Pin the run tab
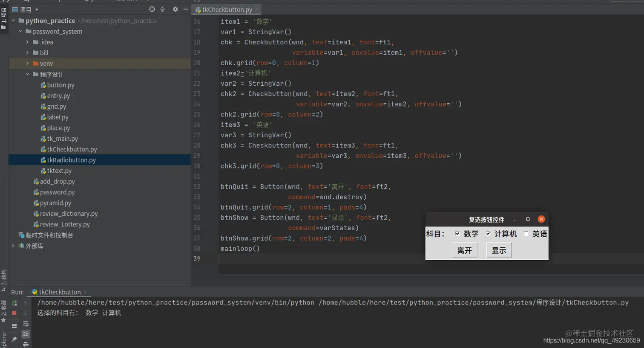Screen dimensions: 644x348 tap(14, 339)
